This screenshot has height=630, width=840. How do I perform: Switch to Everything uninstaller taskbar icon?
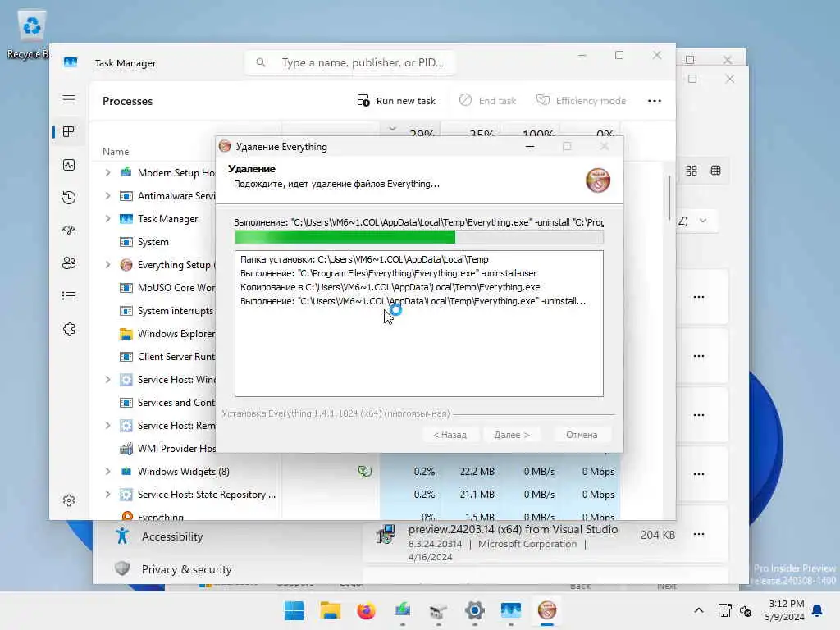click(546, 610)
